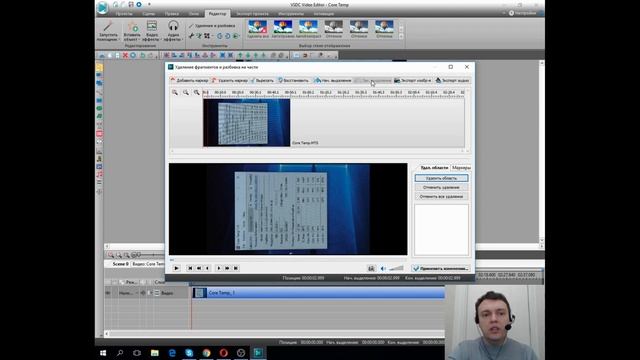The image size is (640, 360).
Task: Open the Активация ribbon tab
Action: 324,13
